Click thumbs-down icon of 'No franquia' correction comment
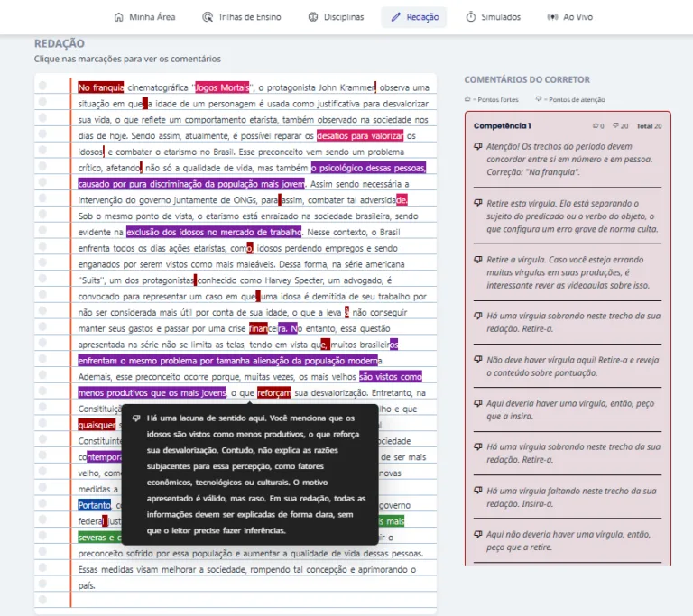Viewport: 693px width, 616px height. click(x=477, y=146)
